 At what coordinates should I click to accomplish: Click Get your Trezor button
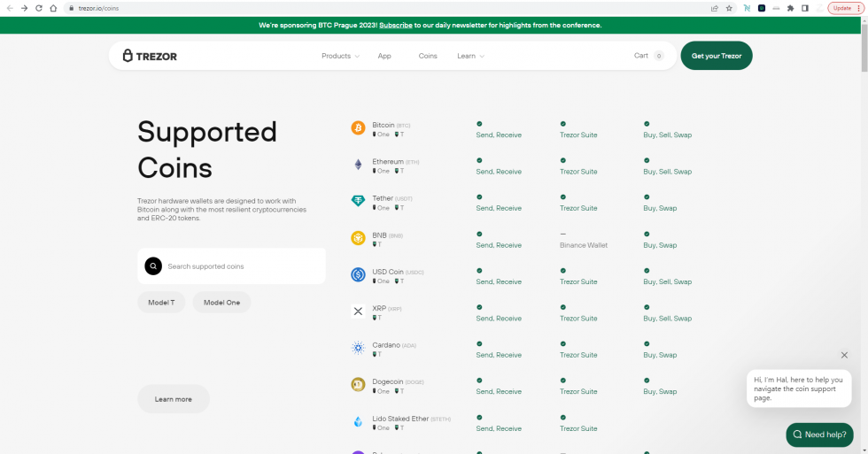717,56
